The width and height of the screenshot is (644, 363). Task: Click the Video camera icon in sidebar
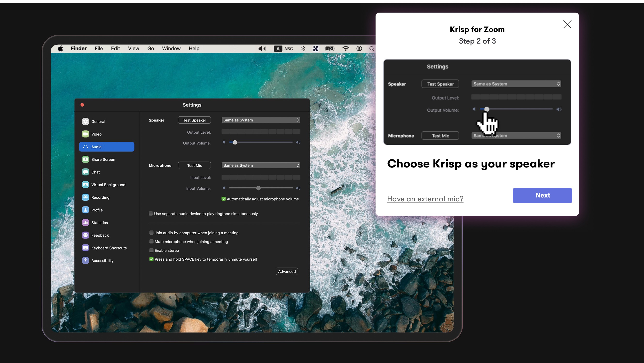point(86,134)
